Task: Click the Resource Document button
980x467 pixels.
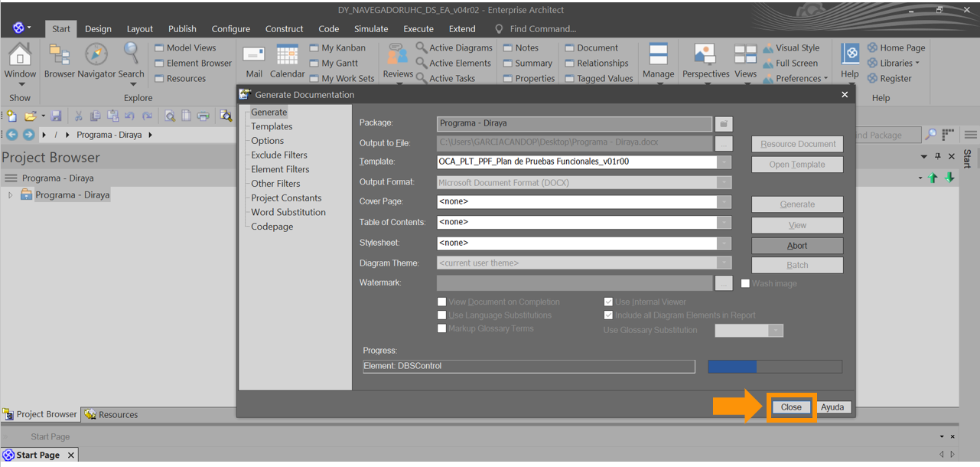Action: click(797, 144)
